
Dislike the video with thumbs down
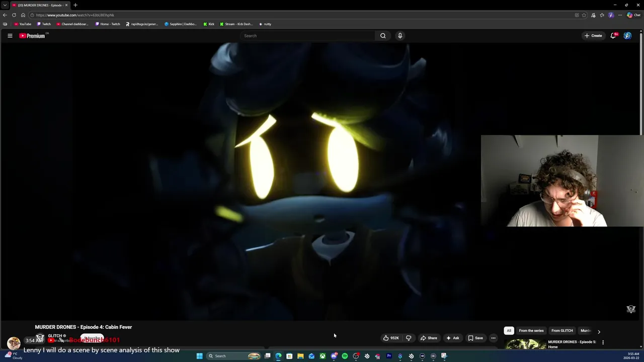point(409,338)
